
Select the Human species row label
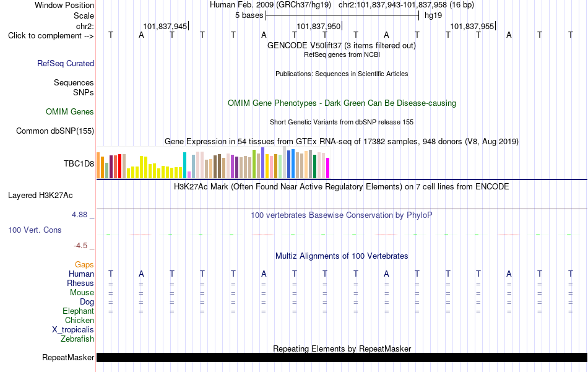(81, 274)
